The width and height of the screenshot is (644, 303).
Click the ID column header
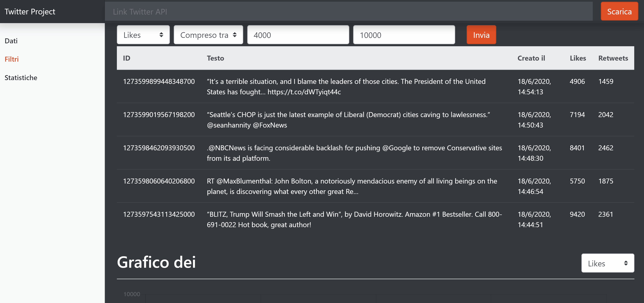click(126, 58)
